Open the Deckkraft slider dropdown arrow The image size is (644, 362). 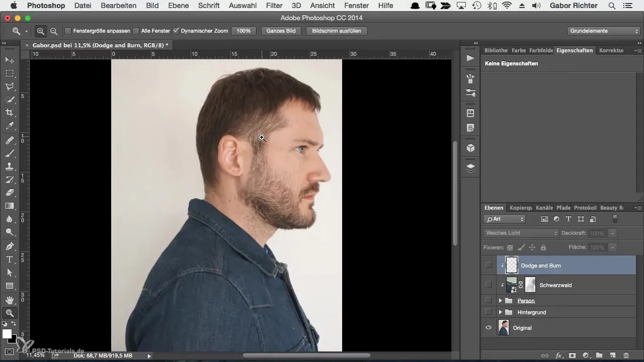[x=612, y=233]
